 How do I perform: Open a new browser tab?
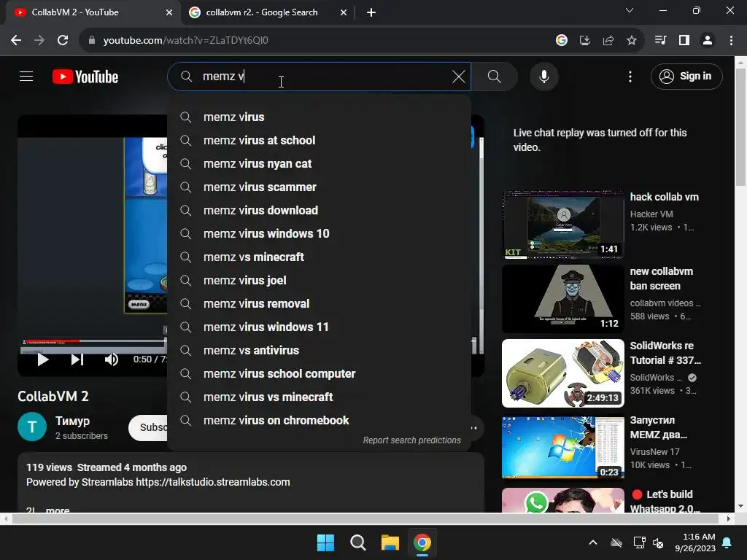[x=371, y=12]
